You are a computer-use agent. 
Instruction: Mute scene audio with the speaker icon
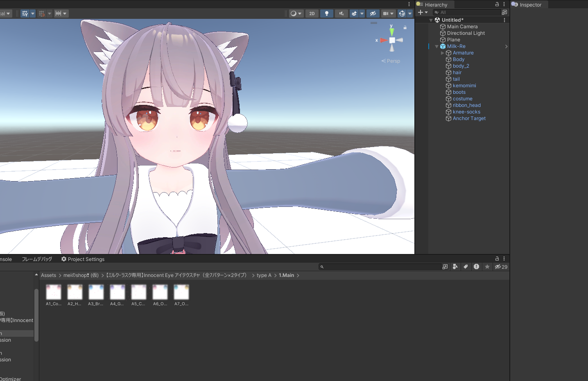coord(341,14)
